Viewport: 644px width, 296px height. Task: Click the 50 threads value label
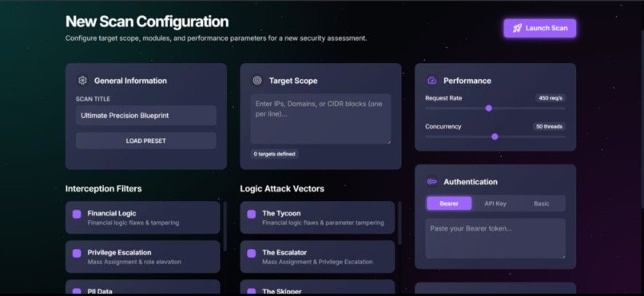pos(549,126)
